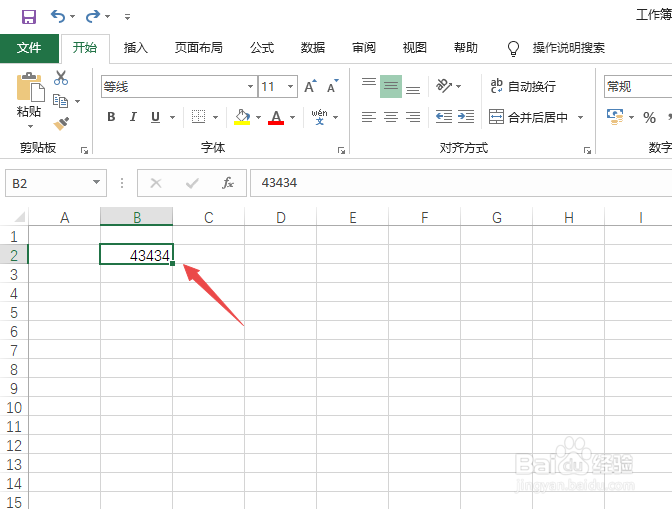Open the Copy options dropdown arrow
Screen dimensions: 672x509
pyautogui.click(x=78, y=102)
